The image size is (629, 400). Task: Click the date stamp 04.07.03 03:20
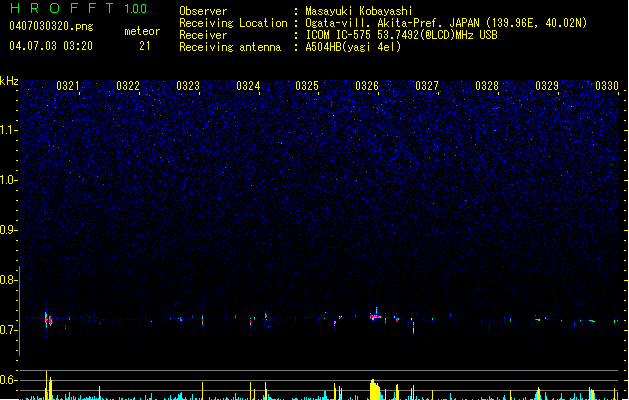(51, 46)
